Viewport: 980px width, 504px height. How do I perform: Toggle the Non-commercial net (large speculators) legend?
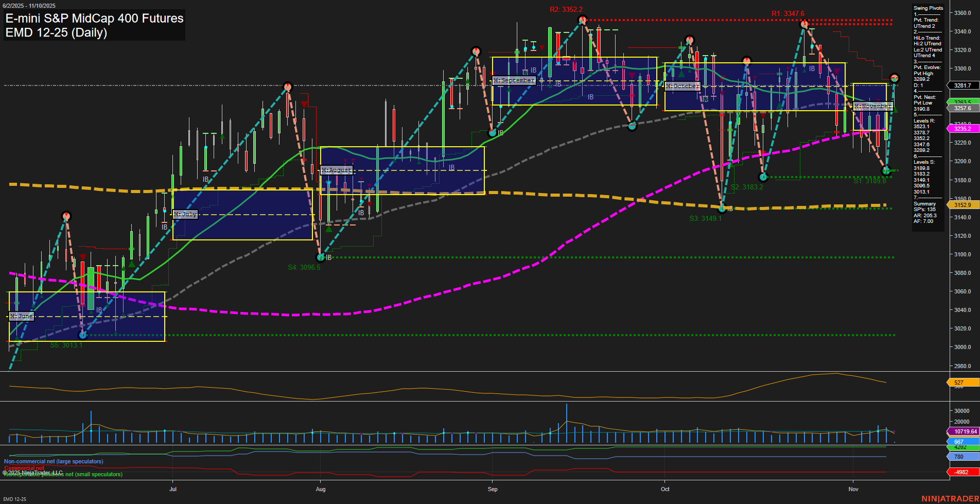tap(52, 461)
